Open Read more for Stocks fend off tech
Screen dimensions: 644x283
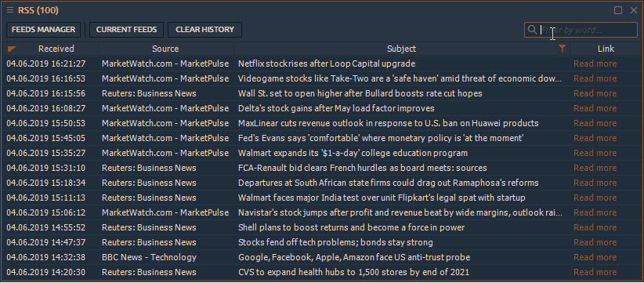[595, 242]
